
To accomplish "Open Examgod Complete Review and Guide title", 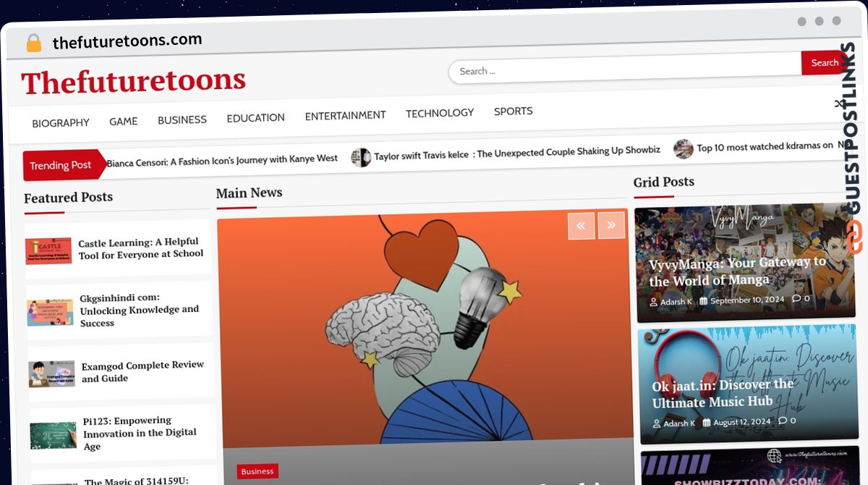I will click(143, 371).
